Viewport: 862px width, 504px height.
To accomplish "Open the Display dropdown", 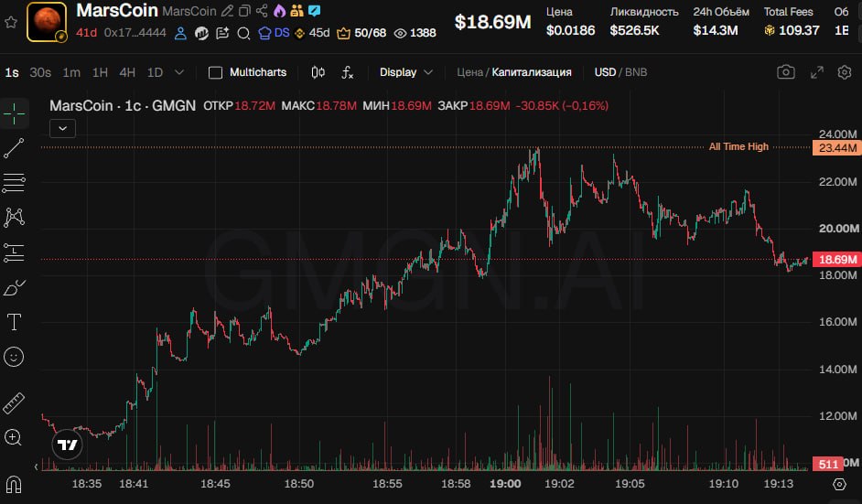I will (405, 72).
